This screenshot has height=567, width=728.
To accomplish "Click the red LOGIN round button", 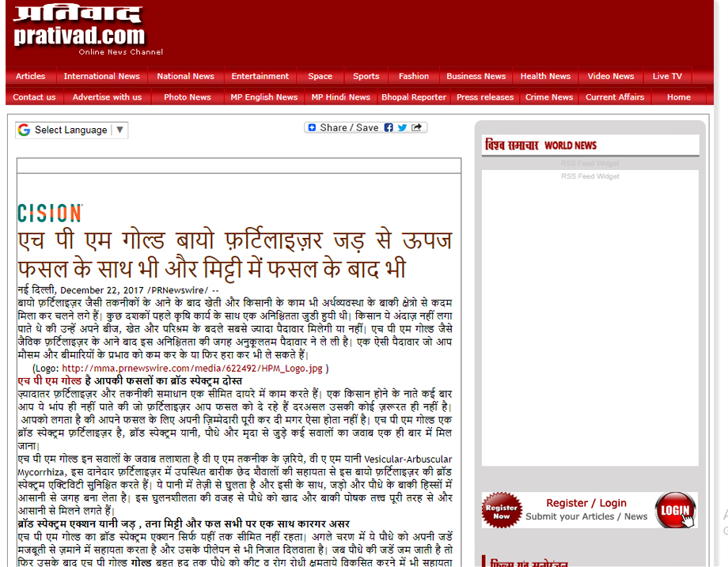I will pos(676,510).
